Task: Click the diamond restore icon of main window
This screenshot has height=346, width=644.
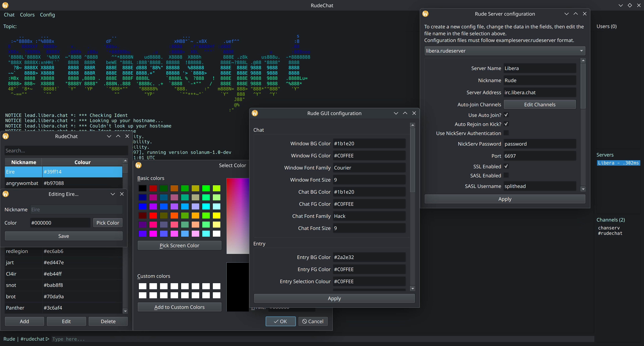Action: pos(630,5)
